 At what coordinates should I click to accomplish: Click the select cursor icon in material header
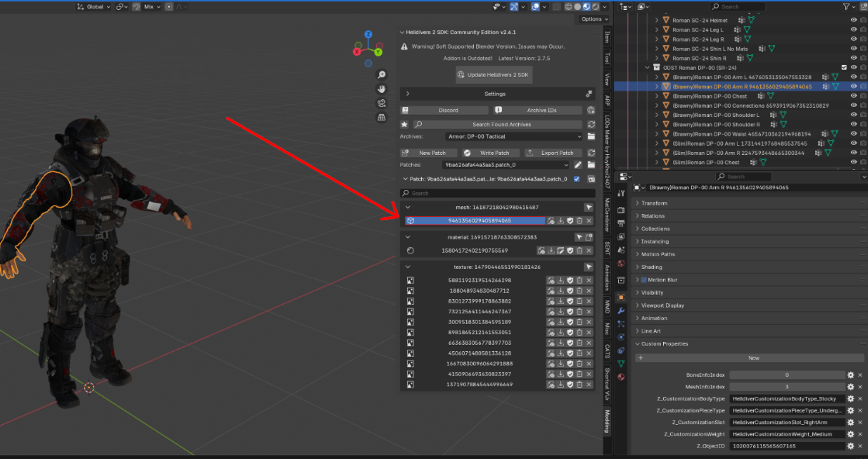pyautogui.click(x=580, y=237)
